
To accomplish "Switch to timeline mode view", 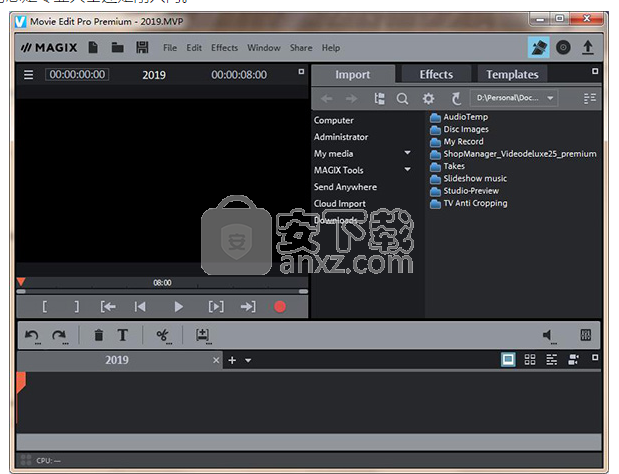I will tap(551, 360).
